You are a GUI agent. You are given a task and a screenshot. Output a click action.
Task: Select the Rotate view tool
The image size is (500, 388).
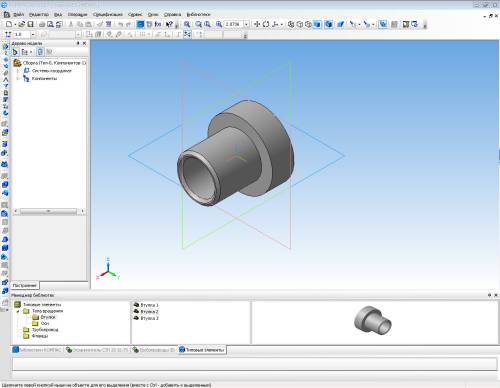click(x=266, y=24)
